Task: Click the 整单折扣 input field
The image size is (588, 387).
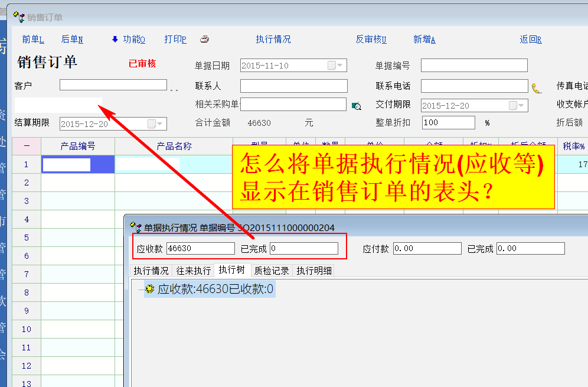Action: tap(448, 123)
